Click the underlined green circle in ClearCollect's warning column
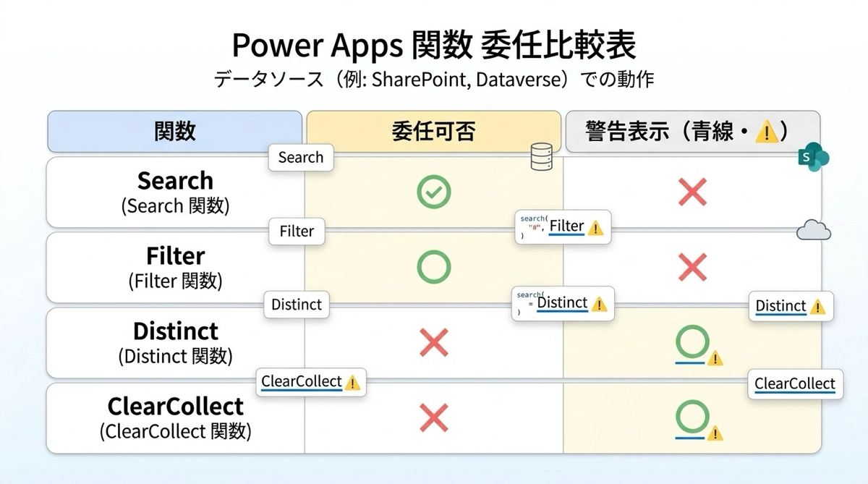 click(x=691, y=417)
